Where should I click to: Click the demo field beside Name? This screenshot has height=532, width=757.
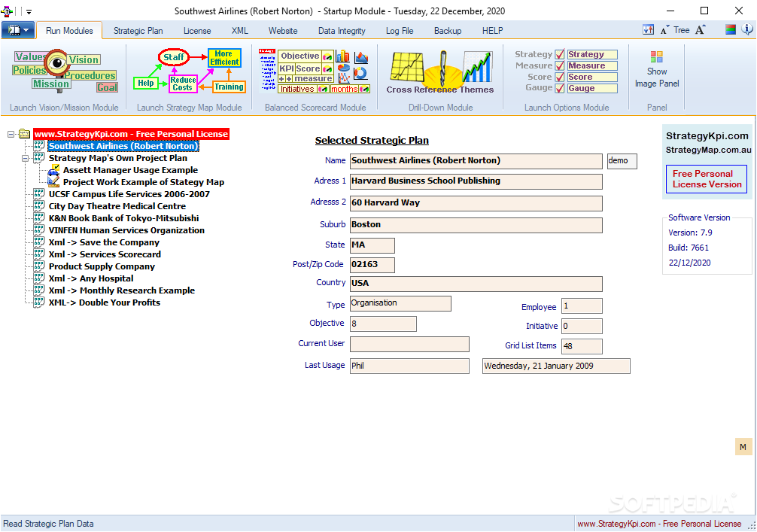pos(622,161)
